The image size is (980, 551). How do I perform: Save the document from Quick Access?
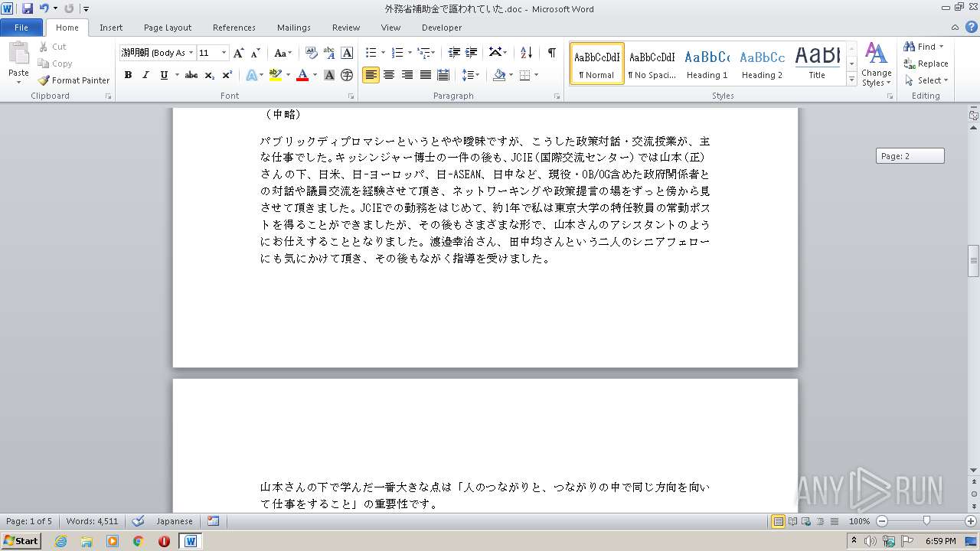28,8
